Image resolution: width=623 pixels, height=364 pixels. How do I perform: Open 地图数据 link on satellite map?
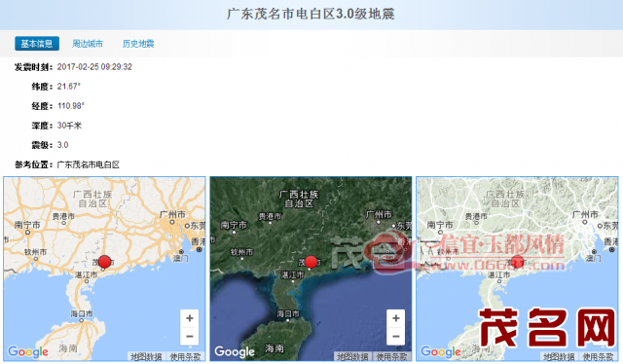352,356
